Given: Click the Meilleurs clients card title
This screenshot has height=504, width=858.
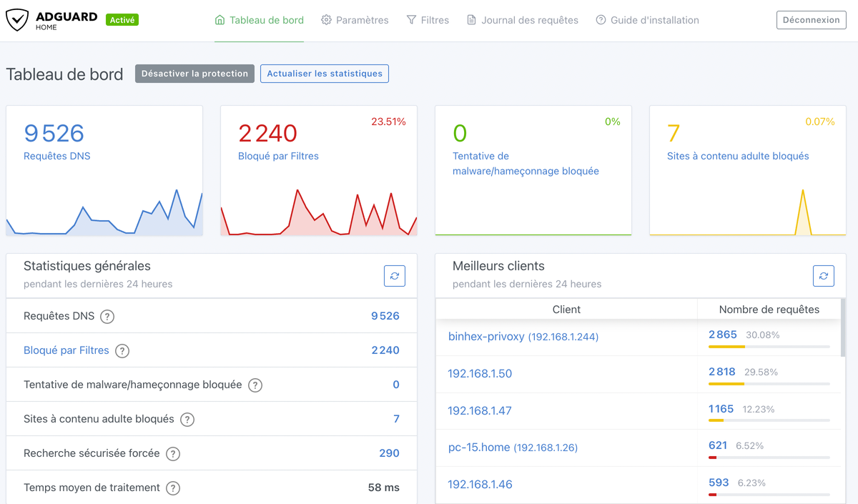Looking at the screenshot, I should [498, 266].
